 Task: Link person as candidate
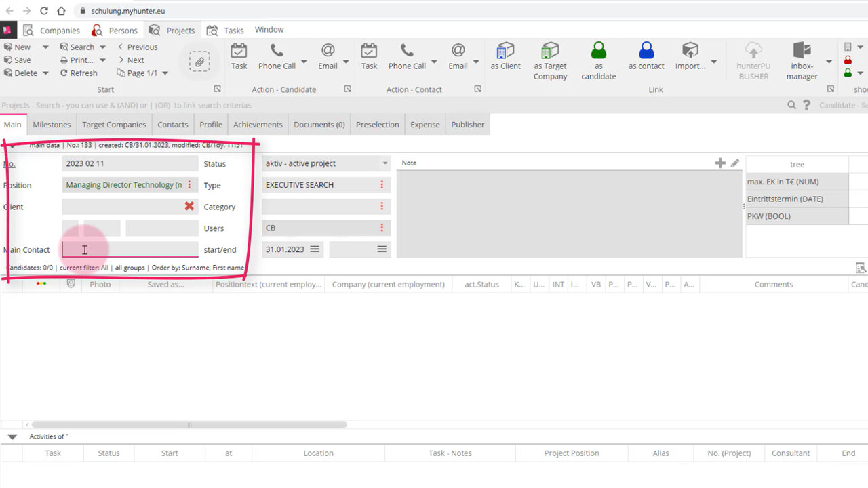[x=598, y=61]
